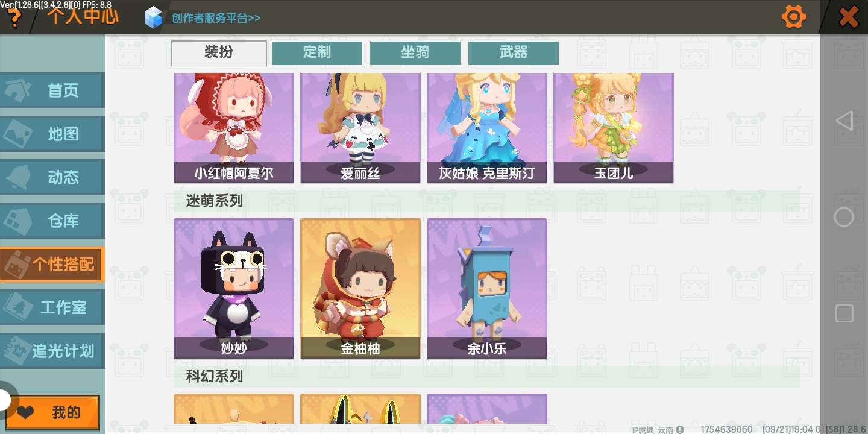Select the 金柚柚 skin card
This screenshot has width=868, height=434.
click(x=360, y=289)
